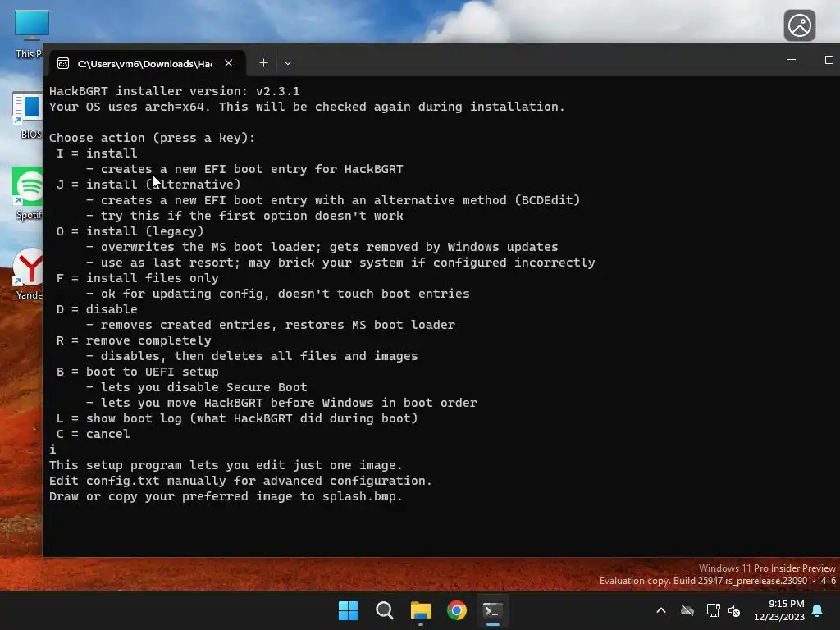This screenshot has width=840, height=630.
Task: Open notifications via the bell icon
Action: pyautogui.click(x=818, y=610)
